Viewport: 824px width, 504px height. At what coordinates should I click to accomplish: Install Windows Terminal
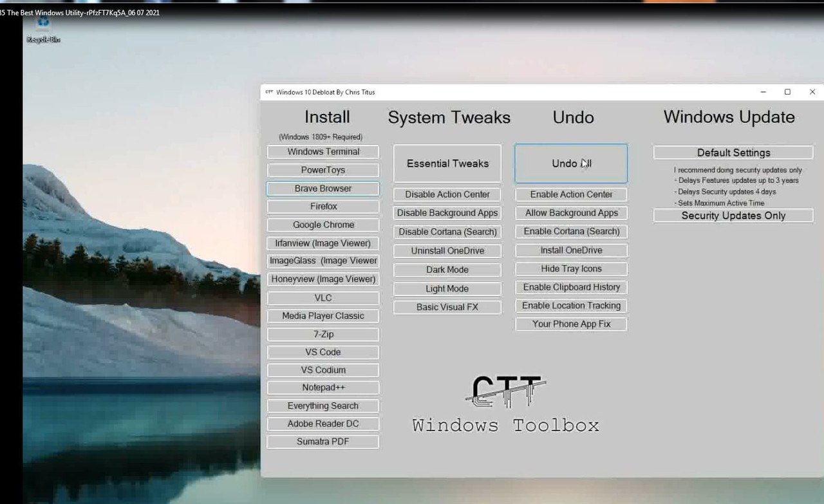pyautogui.click(x=323, y=152)
